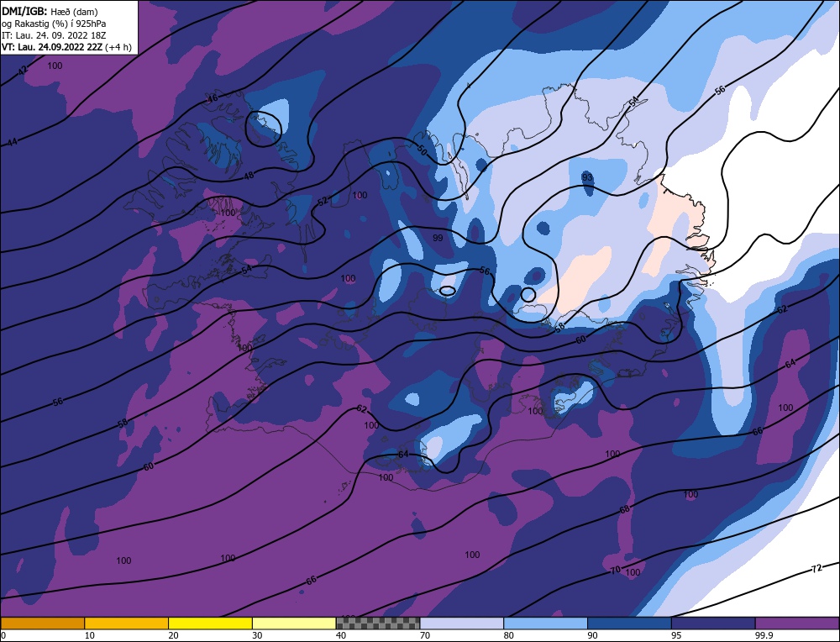Screen dimensions: 840x642
Task: Click the legend tick label 0
Action: click(3, 635)
